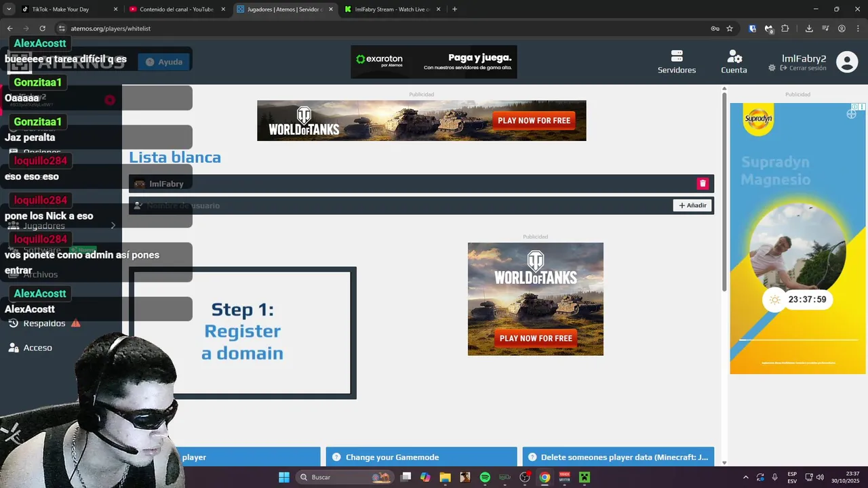Click the World of Tanks square ad
Viewport: 868px width, 488px height.
pos(535,299)
